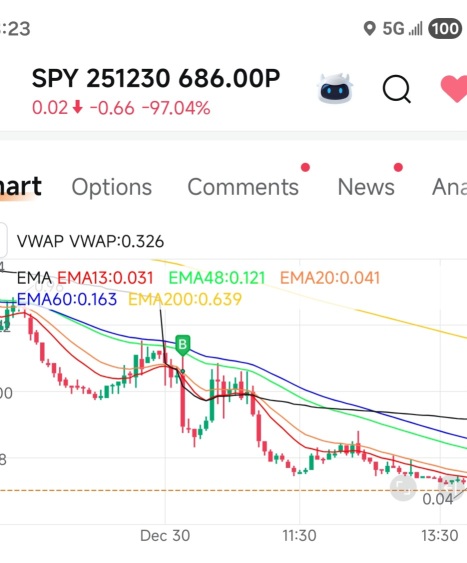Select the EMA13 red indicator label
Screen dimensions: 467x563
click(x=105, y=278)
